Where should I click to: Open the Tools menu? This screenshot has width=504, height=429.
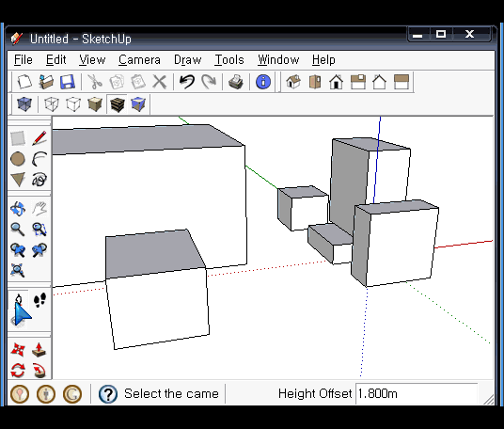click(229, 60)
